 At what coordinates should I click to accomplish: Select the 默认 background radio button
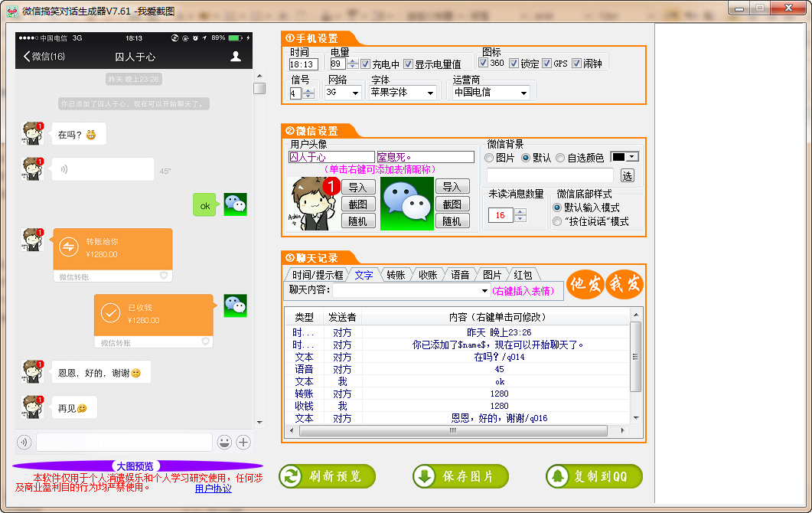pos(526,158)
